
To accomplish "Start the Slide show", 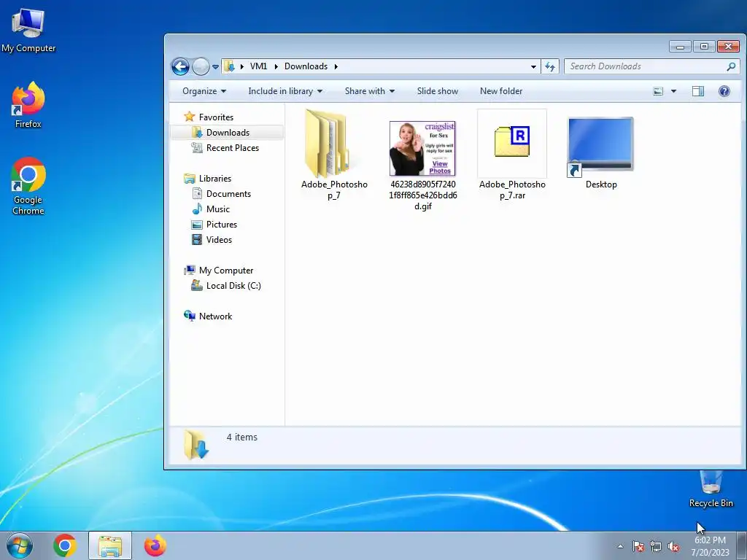I will point(438,91).
